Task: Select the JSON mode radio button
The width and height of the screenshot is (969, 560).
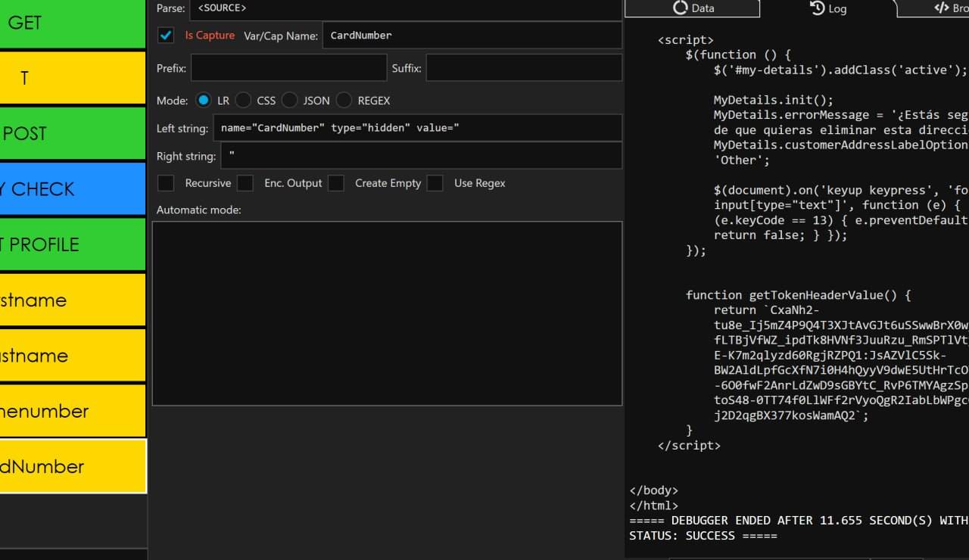Action: [289, 101]
